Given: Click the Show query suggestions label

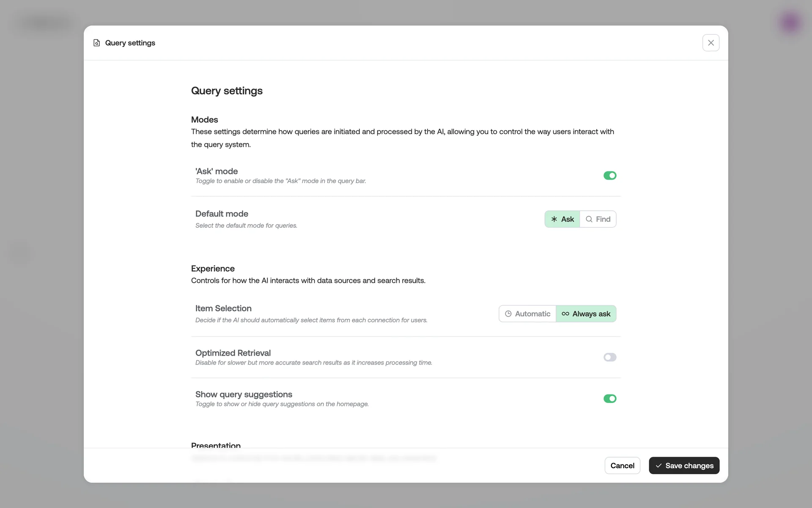Looking at the screenshot, I should click(x=244, y=395).
